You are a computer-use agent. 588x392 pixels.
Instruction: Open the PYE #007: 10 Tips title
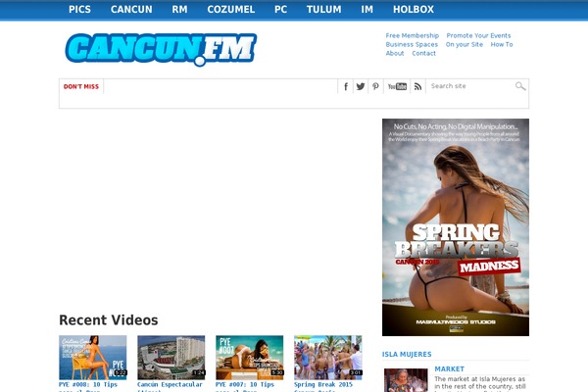point(245,385)
